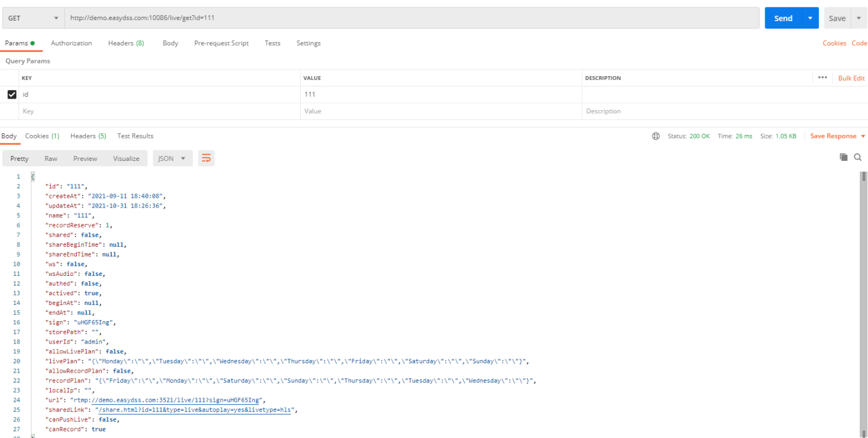This screenshot has height=438, width=868.
Task: Expand the Save button arrow options
Action: (858, 18)
